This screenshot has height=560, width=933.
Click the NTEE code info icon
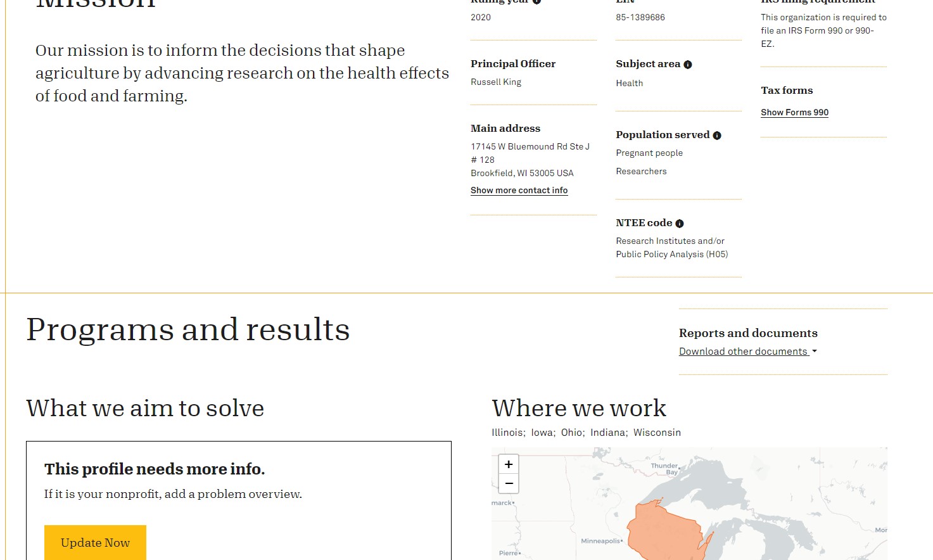(680, 224)
